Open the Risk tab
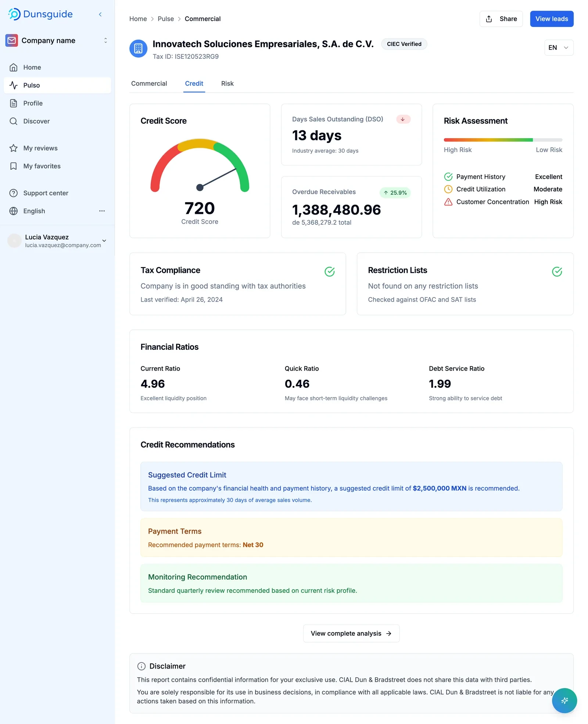The height and width of the screenshot is (724, 588). click(227, 83)
